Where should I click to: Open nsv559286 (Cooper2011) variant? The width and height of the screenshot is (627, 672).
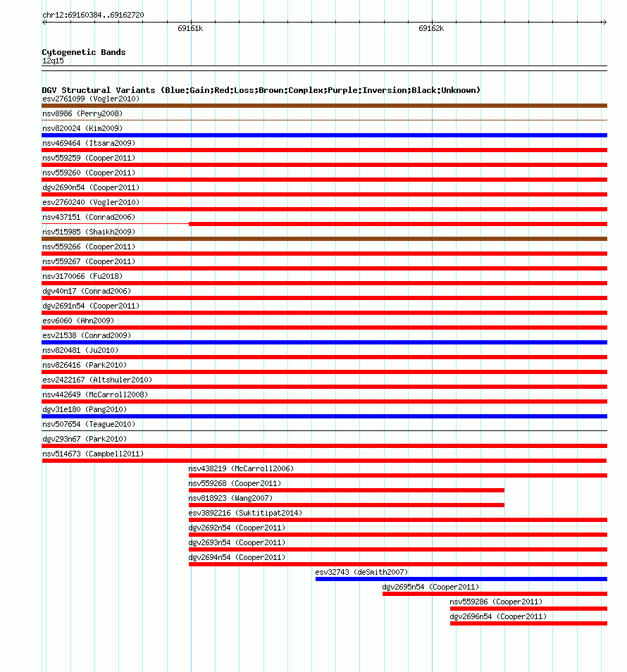pyautogui.click(x=496, y=602)
